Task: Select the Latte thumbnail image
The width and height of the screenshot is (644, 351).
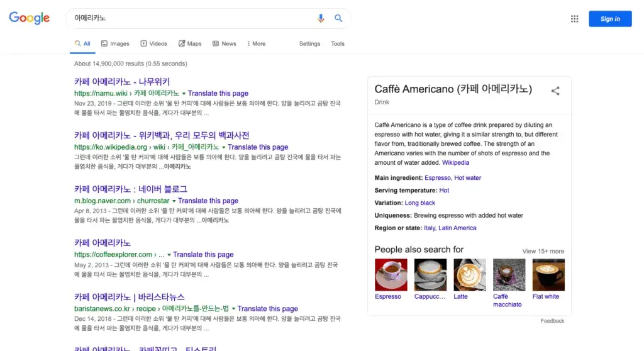Action: [469, 274]
